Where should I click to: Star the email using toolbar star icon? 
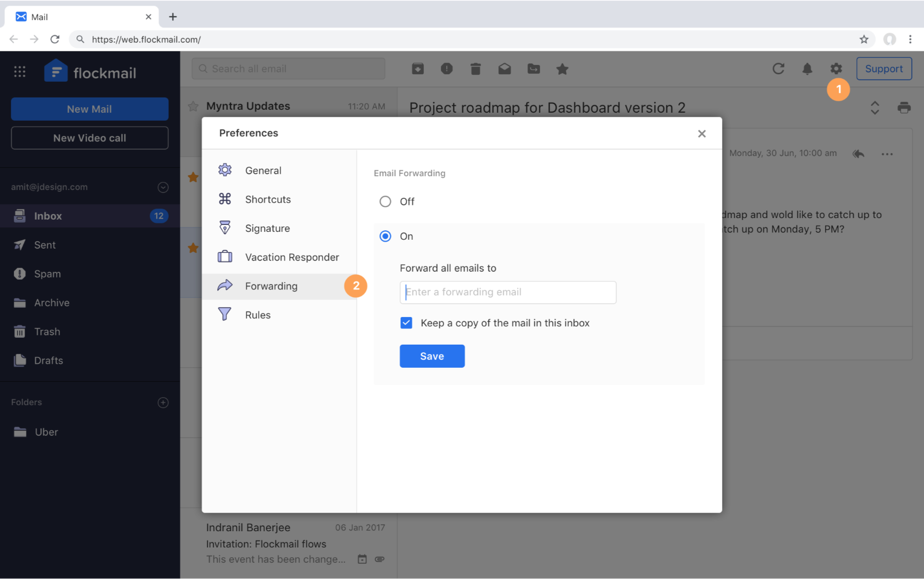pos(562,69)
